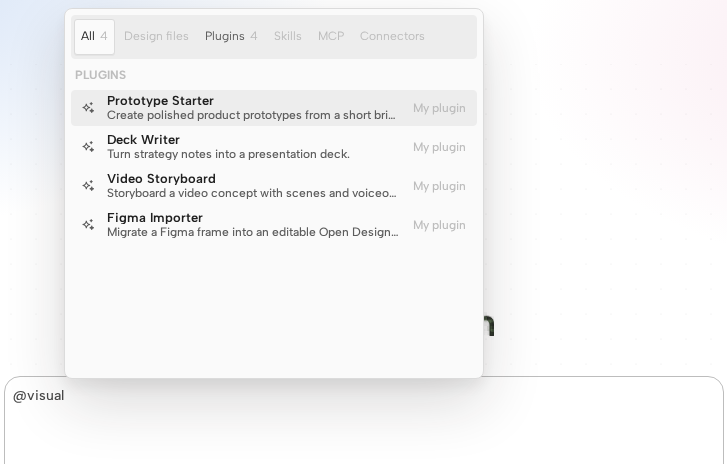Switch to the Skills tab
Image resolution: width=727 pixels, height=464 pixels.
(287, 36)
